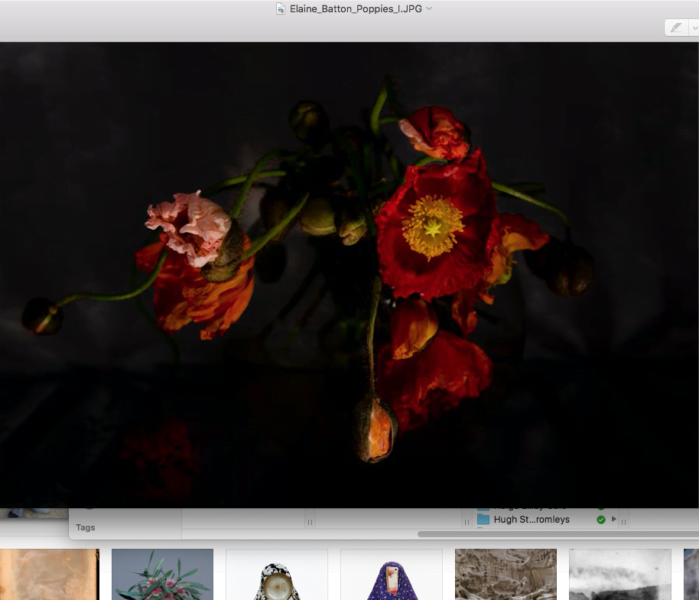Open the beige textured relief thumbnail

pos(505,574)
